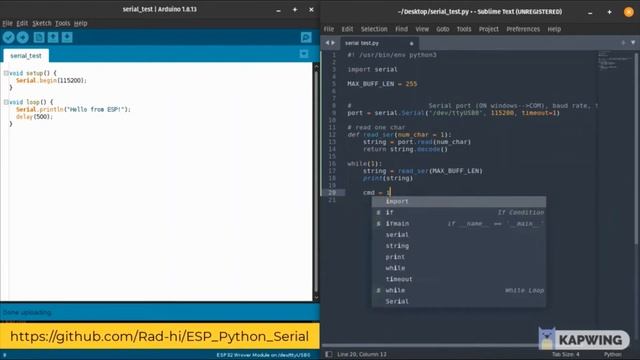Viewport: 640px width, 360px height.
Task: Open Sublime Text Find menu
Action: click(x=401, y=29)
